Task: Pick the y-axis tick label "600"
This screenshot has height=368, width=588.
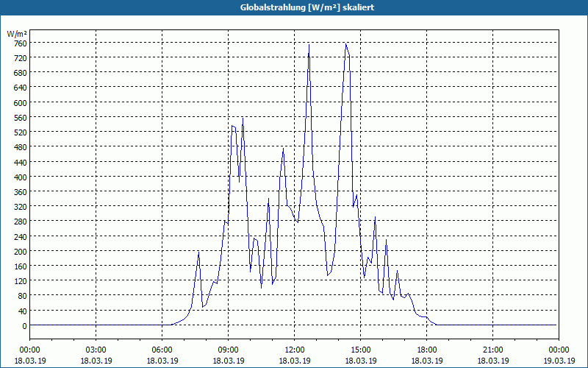Action: [x=21, y=103]
